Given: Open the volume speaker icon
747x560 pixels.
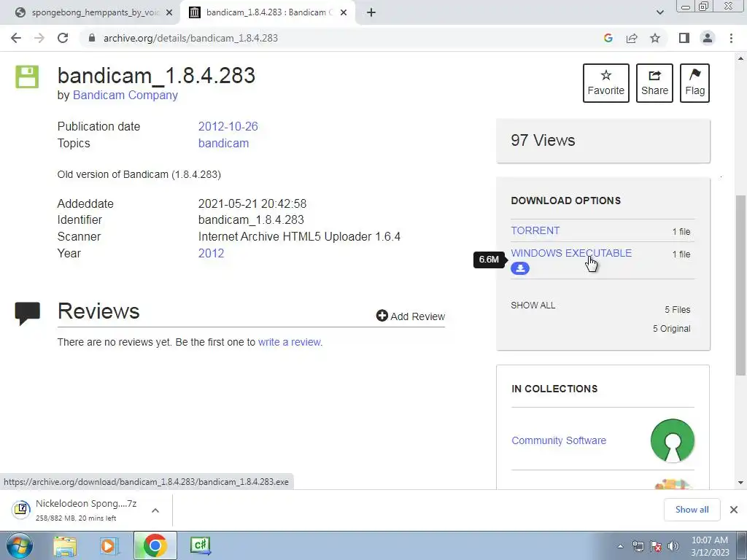Looking at the screenshot, I should [x=673, y=546].
